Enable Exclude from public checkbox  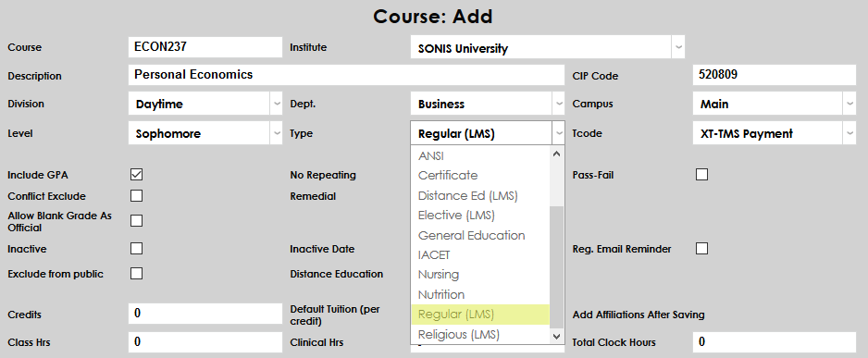tap(136, 273)
